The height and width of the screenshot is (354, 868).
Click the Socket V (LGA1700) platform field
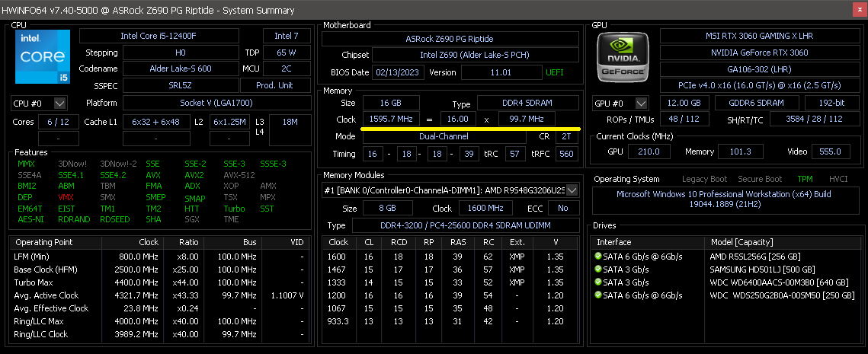pyautogui.click(x=216, y=103)
